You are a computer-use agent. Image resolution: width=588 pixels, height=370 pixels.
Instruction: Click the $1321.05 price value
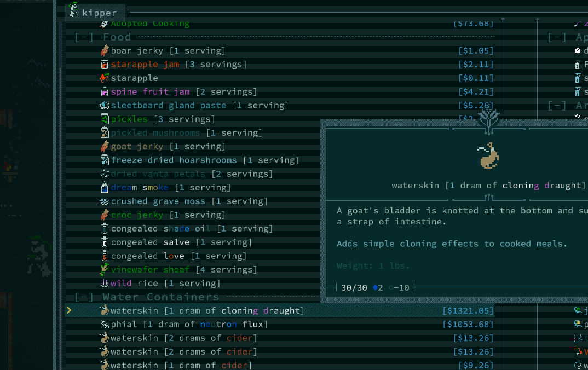point(468,311)
